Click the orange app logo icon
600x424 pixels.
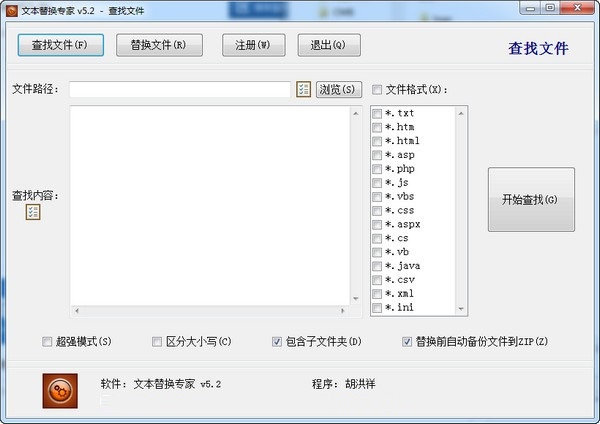(60, 390)
